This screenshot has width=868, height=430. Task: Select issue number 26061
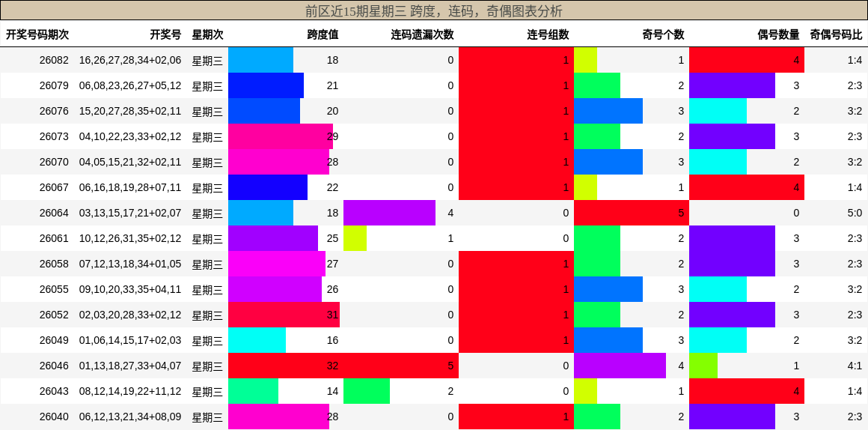tap(54, 238)
